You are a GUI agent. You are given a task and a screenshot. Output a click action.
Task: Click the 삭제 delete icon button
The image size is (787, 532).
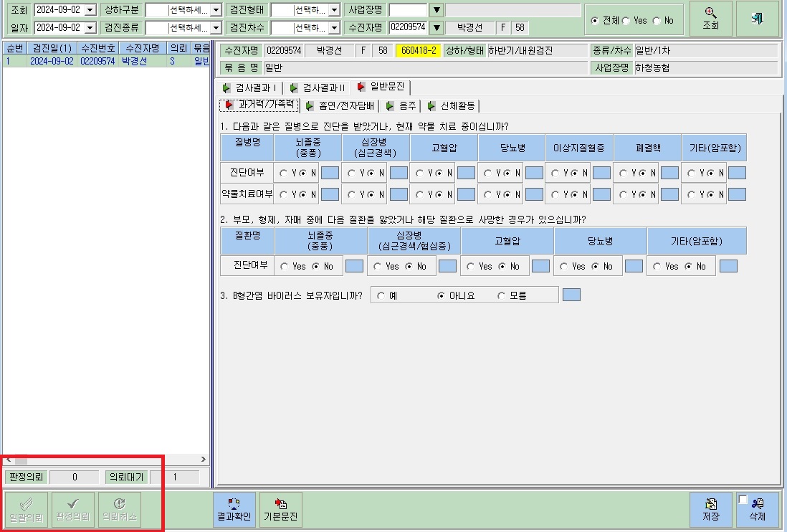click(758, 509)
